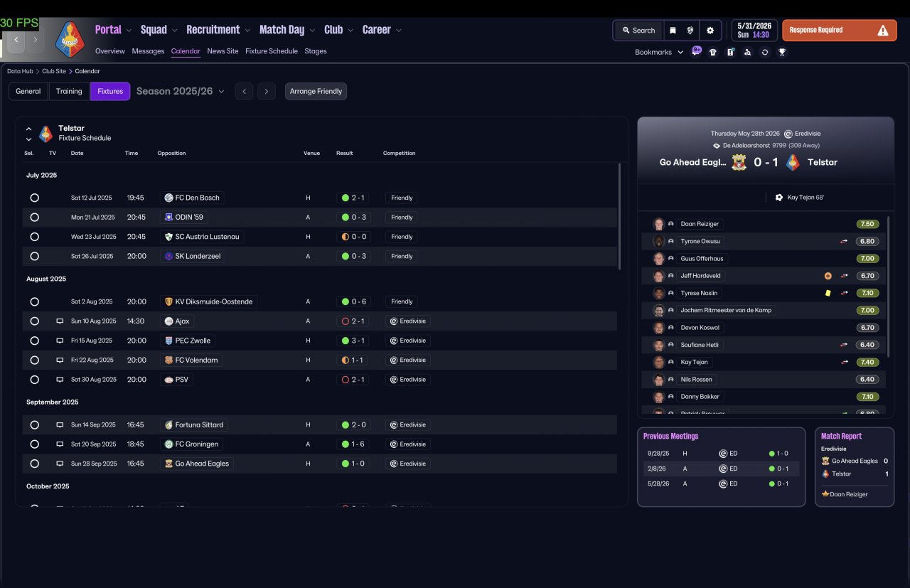Screen dimensions: 910x588
Task: Click the 5/31/2026 date and time box
Action: 754,31
